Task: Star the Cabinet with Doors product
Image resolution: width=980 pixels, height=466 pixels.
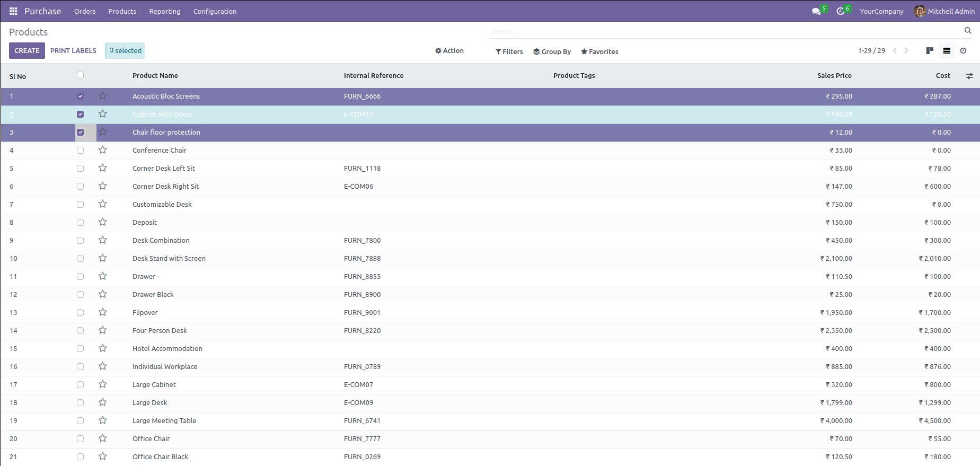Action: [x=103, y=114]
